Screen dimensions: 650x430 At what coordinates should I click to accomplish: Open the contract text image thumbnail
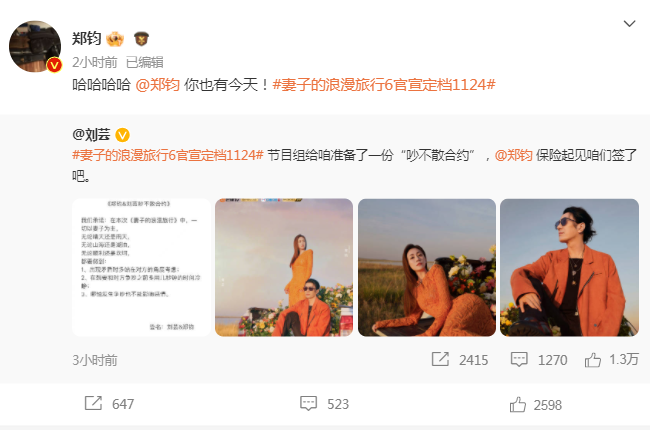coord(141,267)
